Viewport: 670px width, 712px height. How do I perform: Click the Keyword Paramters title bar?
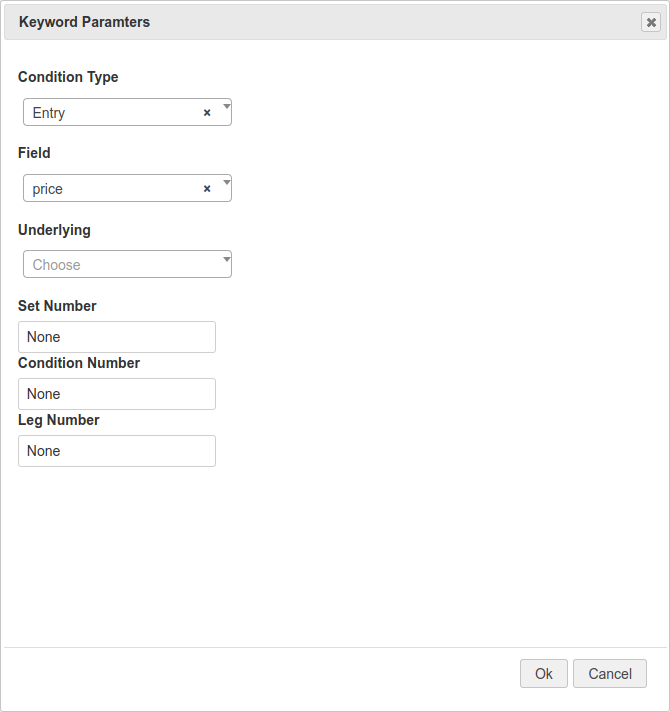[x=300, y=22]
